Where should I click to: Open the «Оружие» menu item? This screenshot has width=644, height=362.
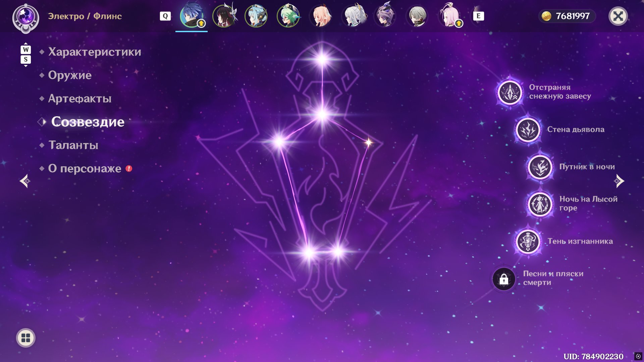pyautogui.click(x=70, y=75)
